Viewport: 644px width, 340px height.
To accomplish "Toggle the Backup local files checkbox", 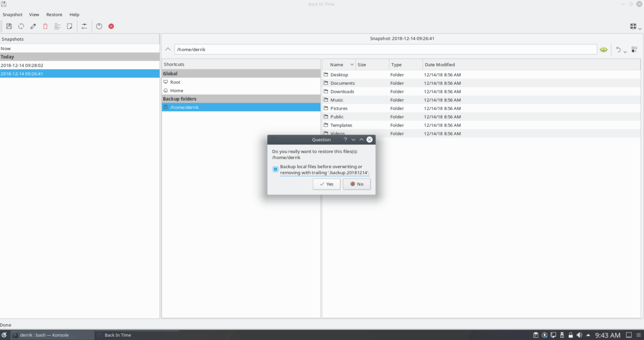I will (275, 169).
